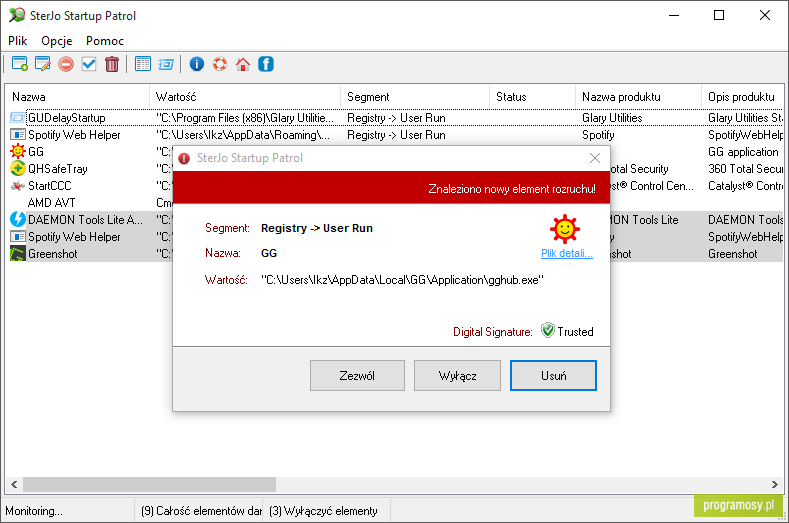Select the DAEMON Tools Lite A... entry
This screenshot has height=523, width=789.
click(x=86, y=219)
